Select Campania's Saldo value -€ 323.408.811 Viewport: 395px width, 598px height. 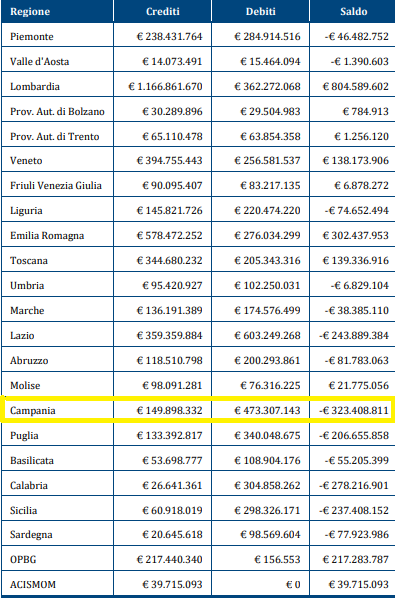(x=354, y=411)
